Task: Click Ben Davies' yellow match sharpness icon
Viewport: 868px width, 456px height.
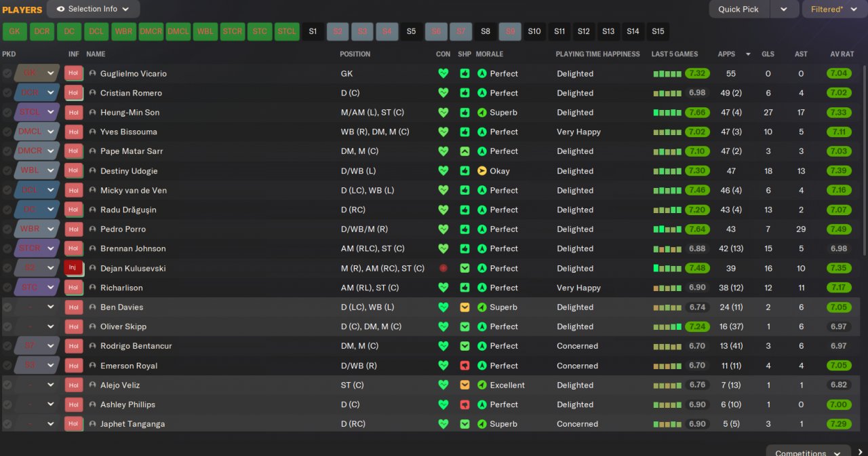Action: 465,307
